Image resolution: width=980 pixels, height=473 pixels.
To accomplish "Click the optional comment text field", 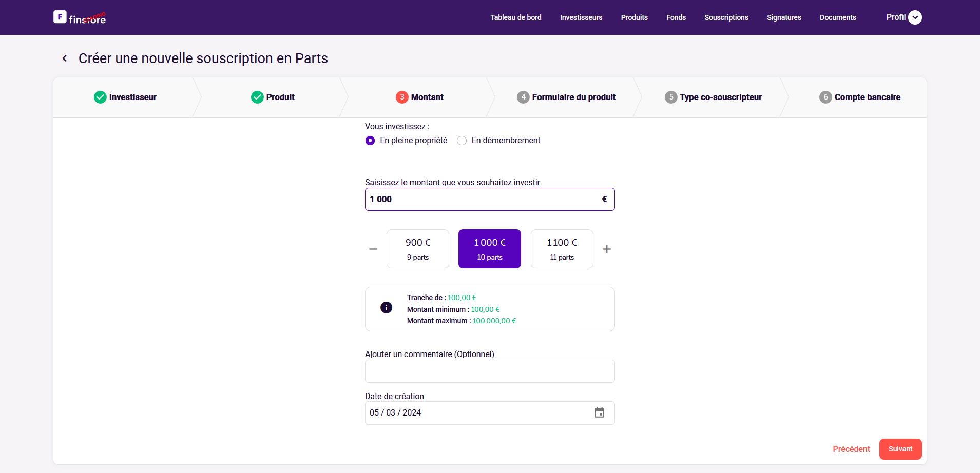I will coord(490,371).
